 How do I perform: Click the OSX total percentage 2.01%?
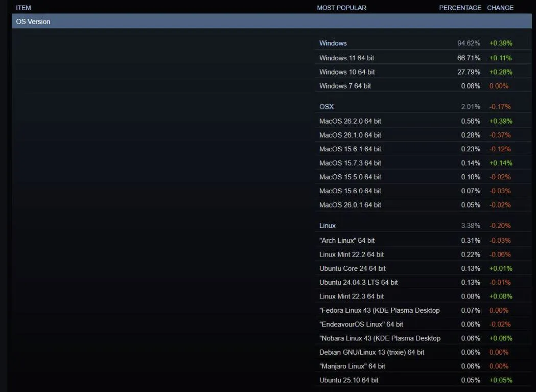point(471,106)
